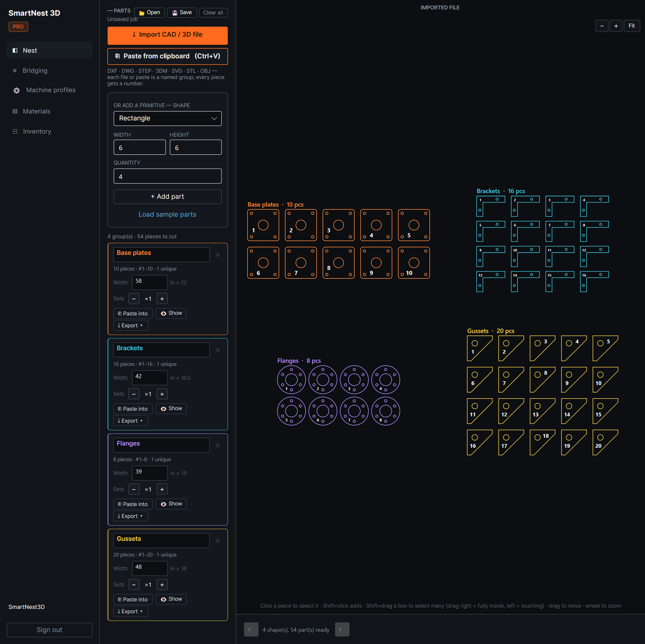
Task: Decrease Brackets sets count
Action: pos(134,394)
